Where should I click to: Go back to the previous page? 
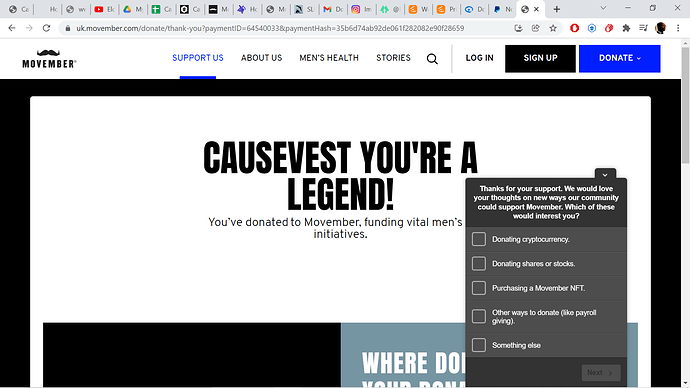pyautogui.click(x=12, y=28)
